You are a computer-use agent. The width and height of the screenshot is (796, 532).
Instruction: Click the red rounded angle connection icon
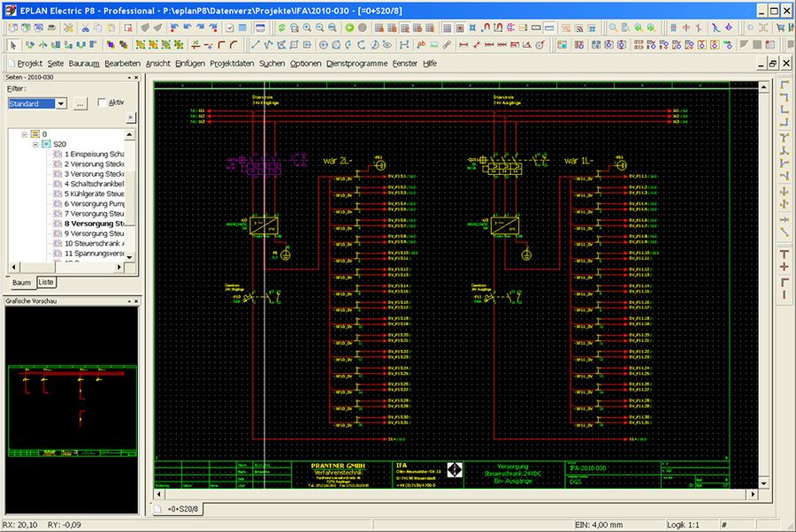(233, 45)
